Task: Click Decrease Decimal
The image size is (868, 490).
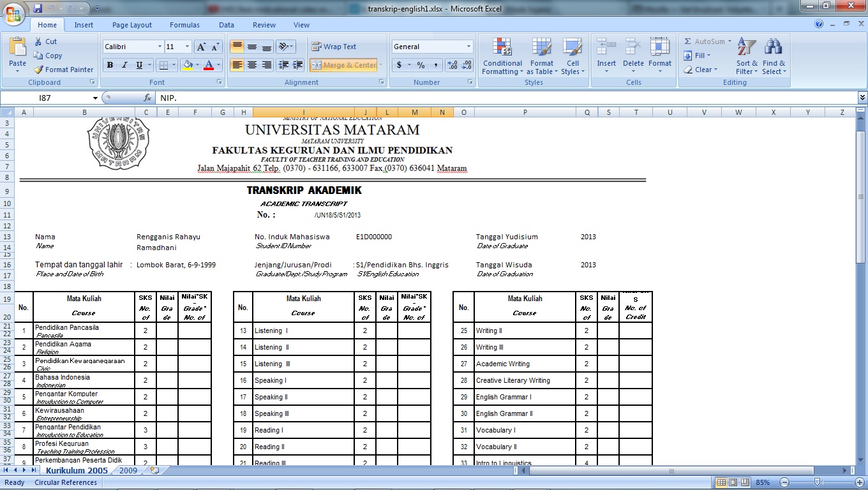Action: pos(467,65)
